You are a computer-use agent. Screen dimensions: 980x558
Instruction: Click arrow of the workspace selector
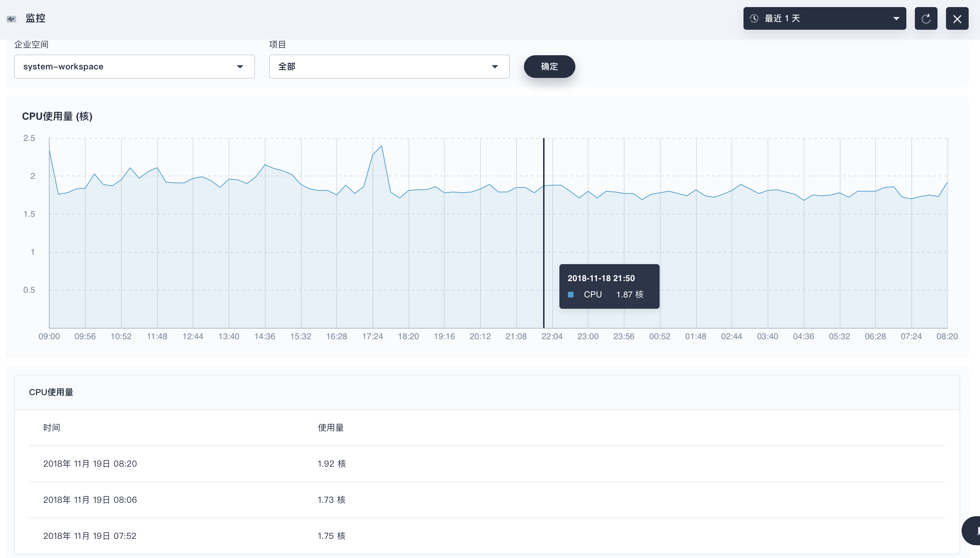[240, 67]
